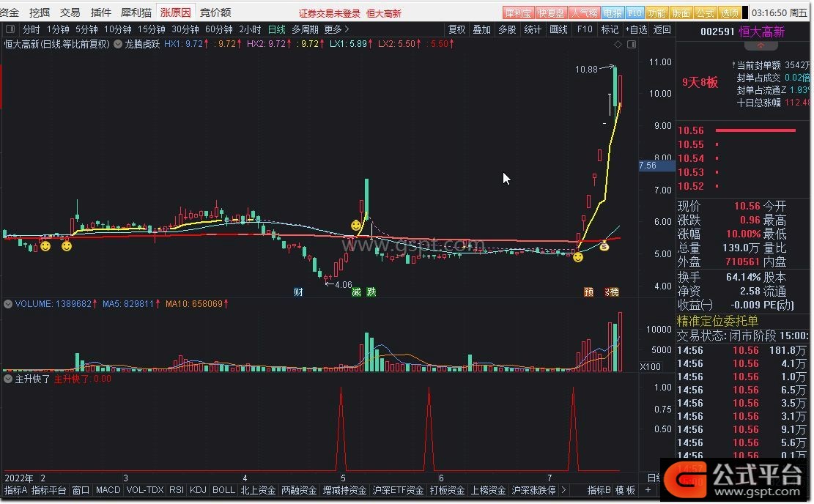Screen dimensions: 814x504
Task: Select the 涨原因 menu item
Action: coord(175,12)
